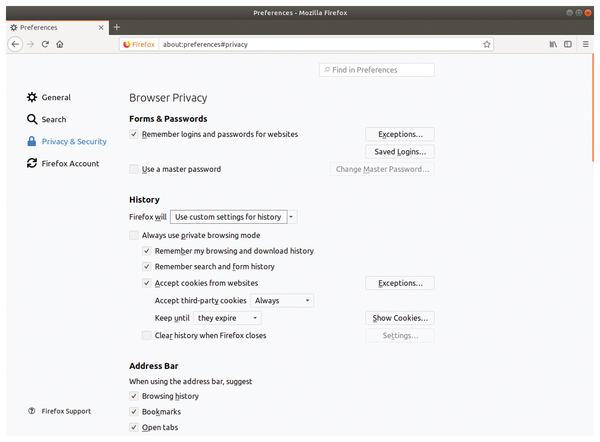Click the page's vertical scrollbar
Image resolution: width=600 pixels, height=442 pixels.
point(593,108)
